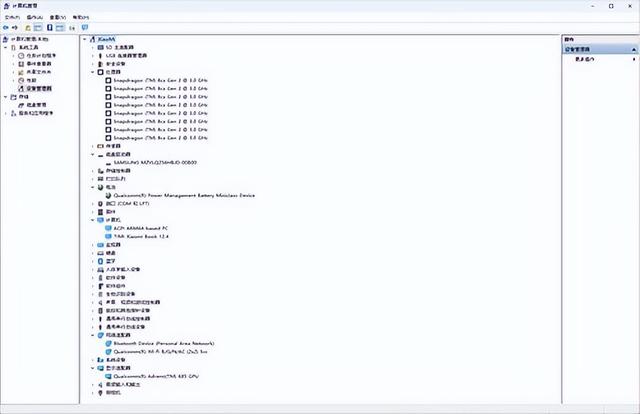Click the USB connector manager category icon

coord(100,56)
